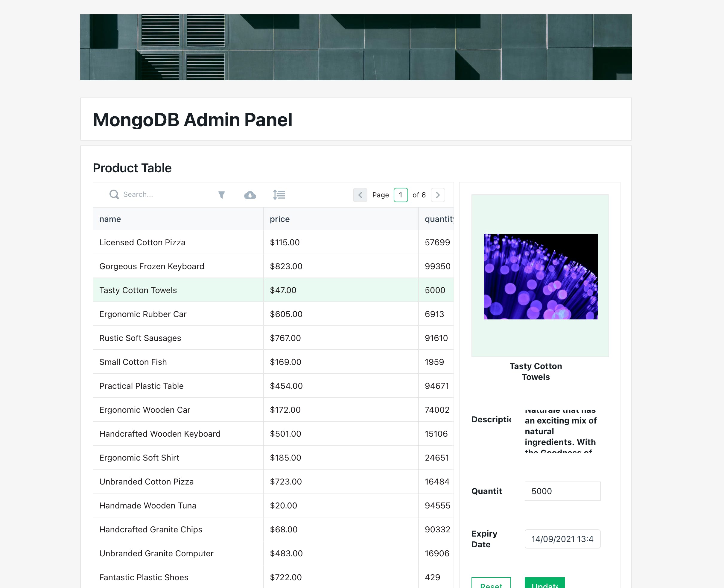Screen dimensions: 724x588
Task: Click the search magnifier icon
Action: pyautogui.click(x=114, y=194)
